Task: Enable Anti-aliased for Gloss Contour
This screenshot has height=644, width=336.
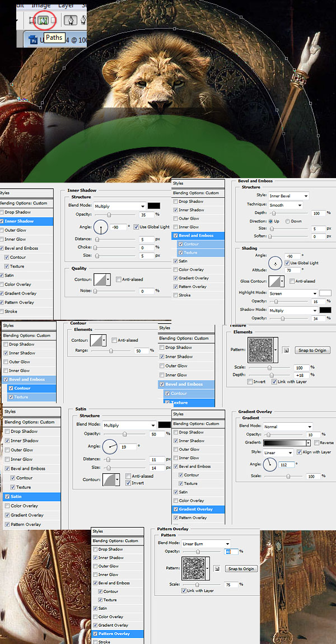Action: click(292, 281)
